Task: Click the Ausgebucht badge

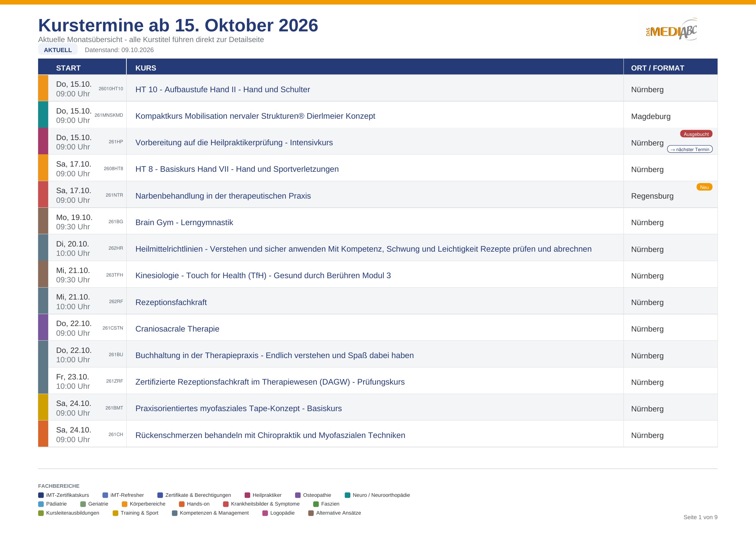Action: [x=697, y=134]
